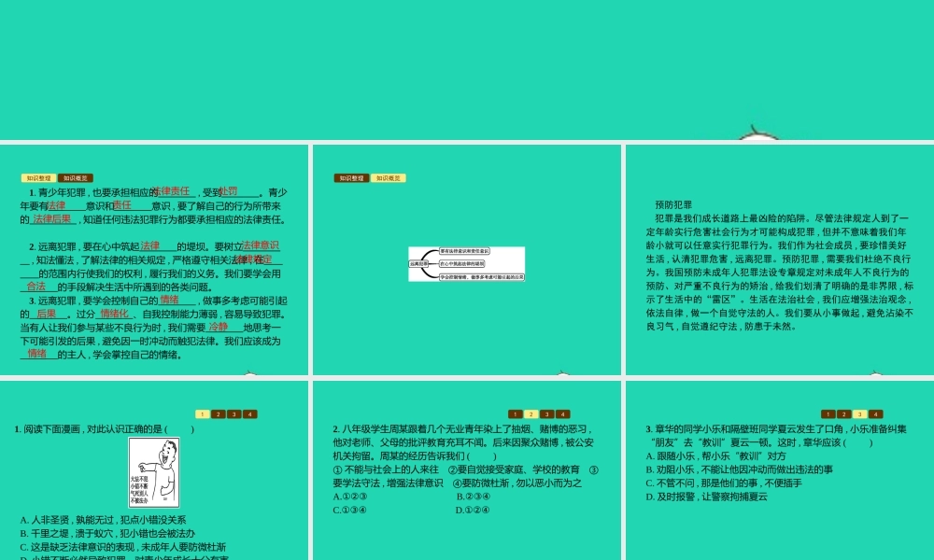The image size is (934, 560).
Task: Click button 2 on 章华 question slide
Action: click(x=844, y=414)
